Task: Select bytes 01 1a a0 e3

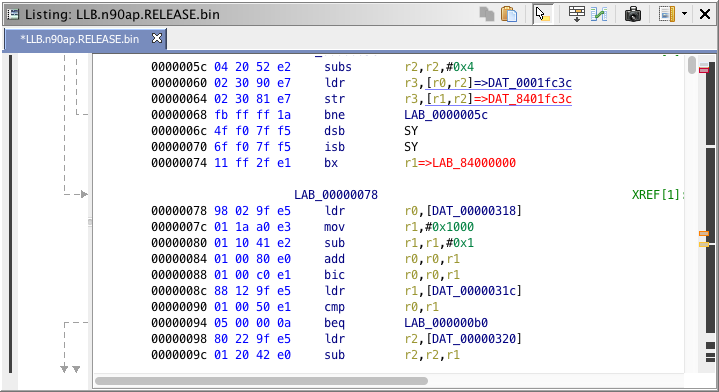Action: point(252,227)
